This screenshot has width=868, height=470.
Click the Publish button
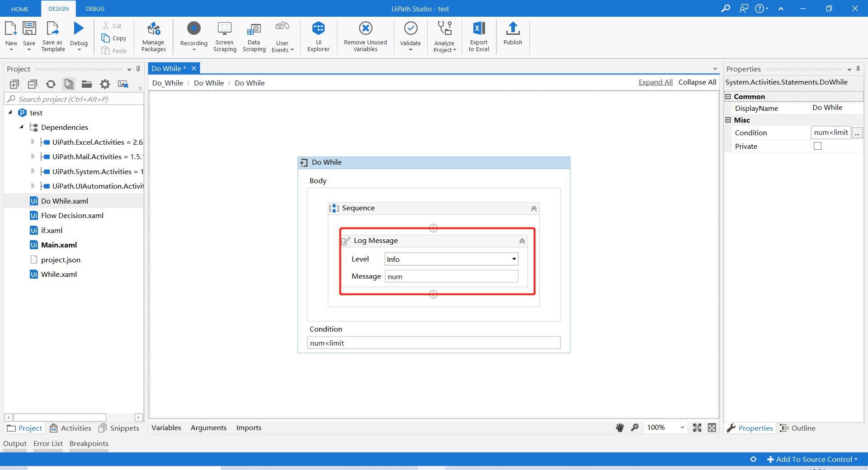click(512, 36)
